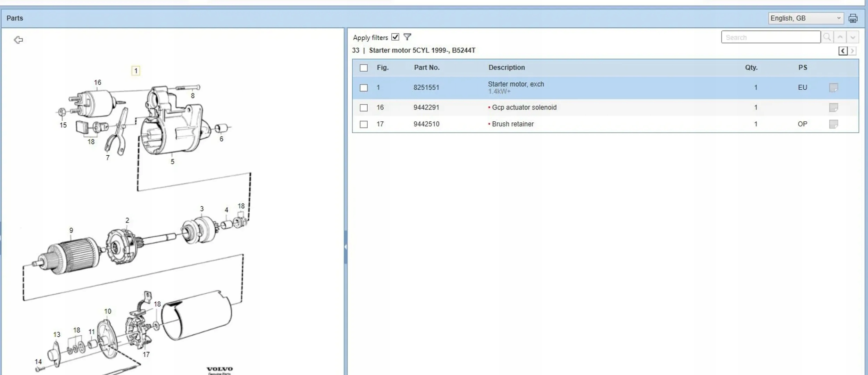Click callout 15 by the nut
868x375 pixels.
[x=63, y=125]
